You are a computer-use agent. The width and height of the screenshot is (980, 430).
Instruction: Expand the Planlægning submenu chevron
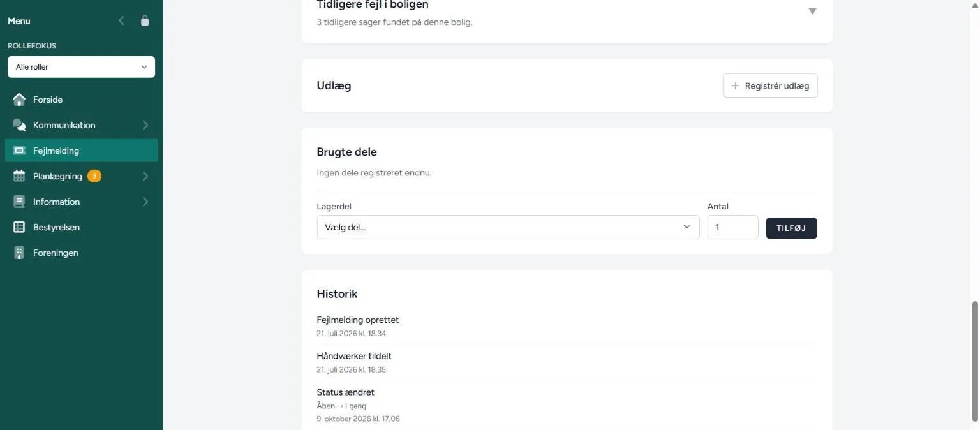coord(145,176)
